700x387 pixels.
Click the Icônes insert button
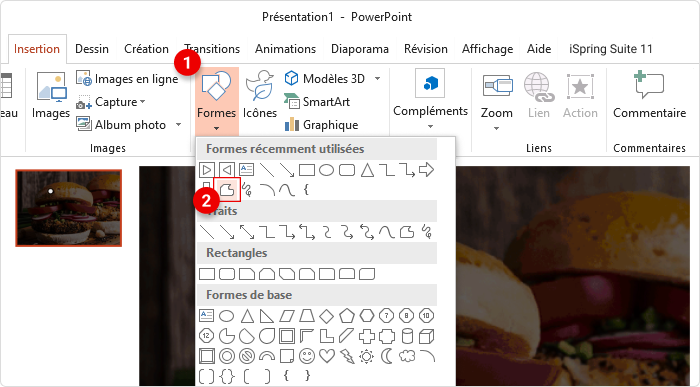click(260, 95)
